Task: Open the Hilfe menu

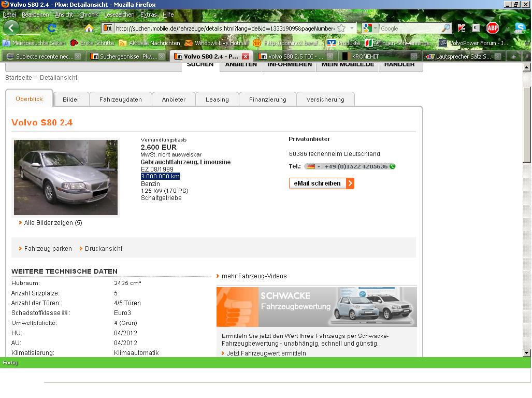Action: (168, 15)
